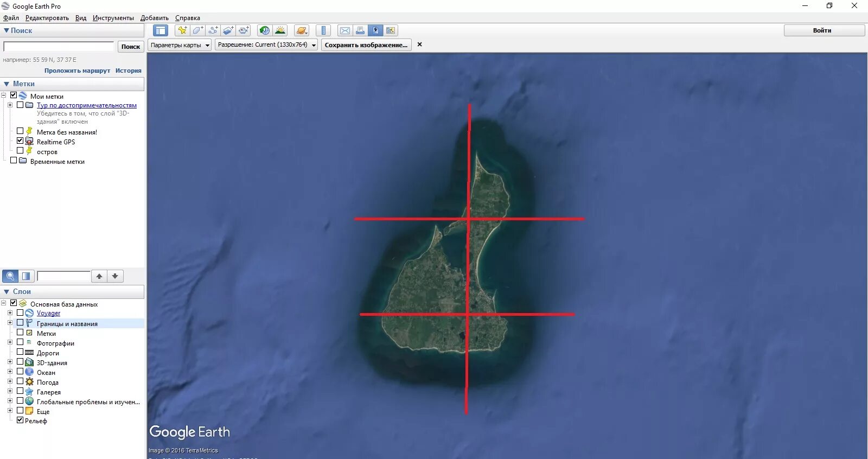The height and width of the screenshot is (459, 868).
Task: Check the Временные метки checkbox
Action: pyautogui.click(x=14, y=160)
